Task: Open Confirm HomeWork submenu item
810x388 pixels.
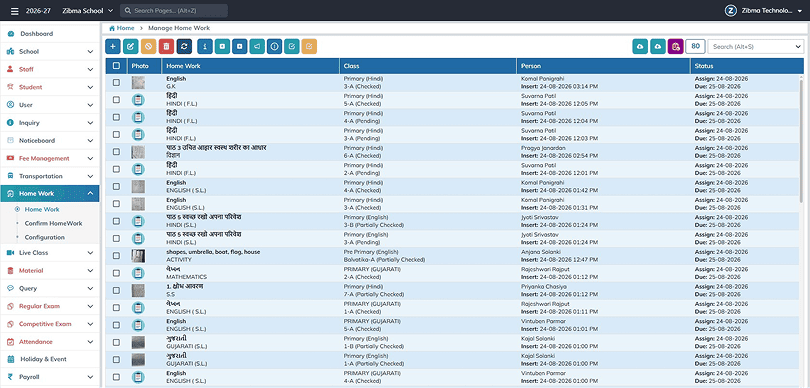Action: point(53,224)
